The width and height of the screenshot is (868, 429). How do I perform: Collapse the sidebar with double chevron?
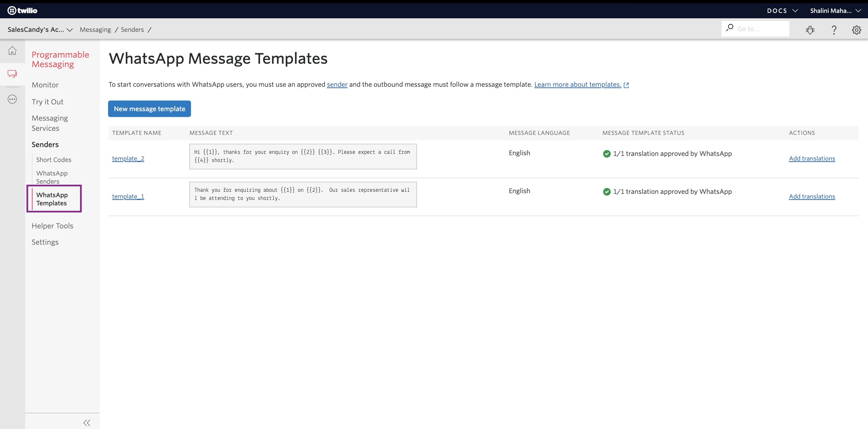point(87,423)
